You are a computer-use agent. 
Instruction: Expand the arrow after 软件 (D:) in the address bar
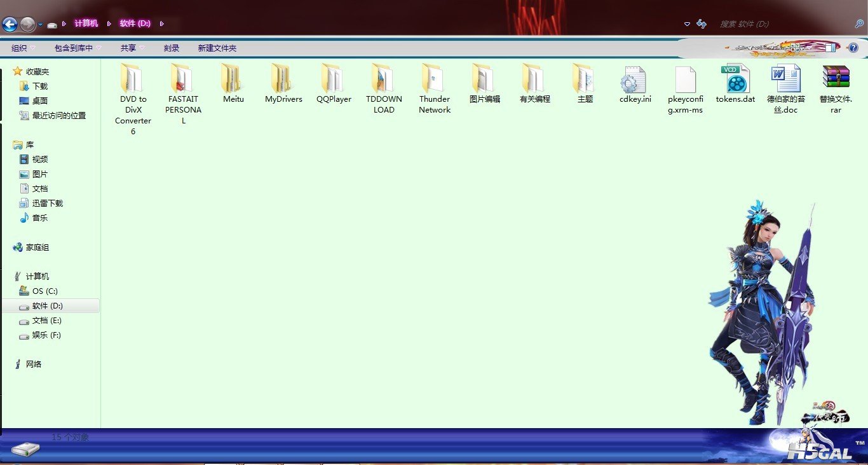coord(161,24)
